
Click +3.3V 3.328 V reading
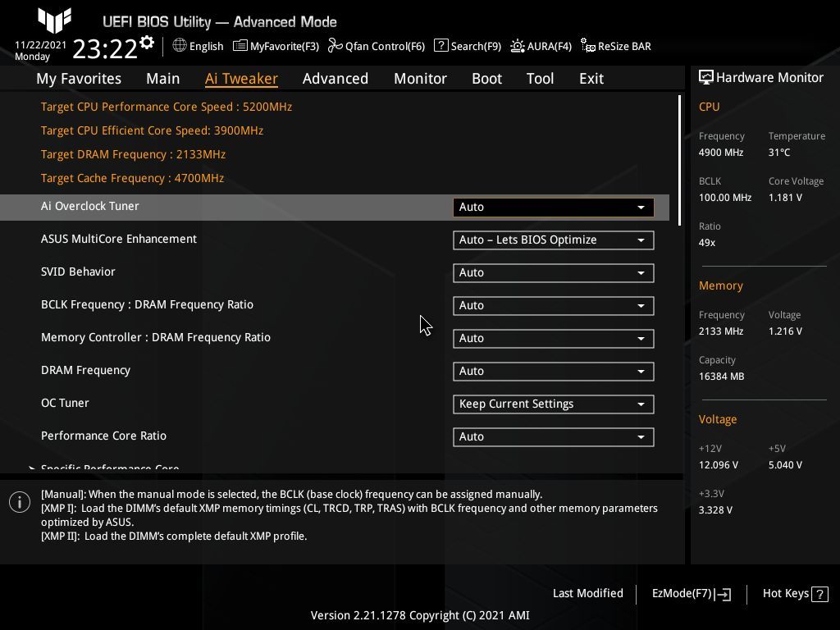715,510
